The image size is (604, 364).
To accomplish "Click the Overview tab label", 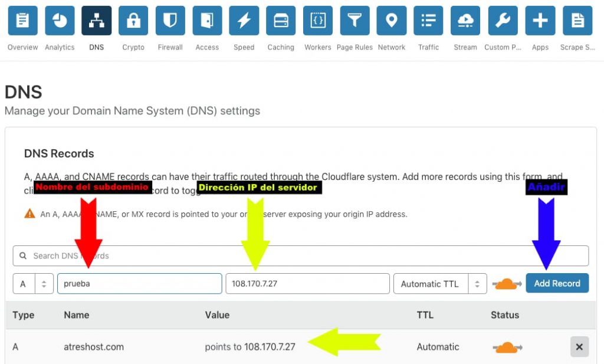I will tap(23, 47).
